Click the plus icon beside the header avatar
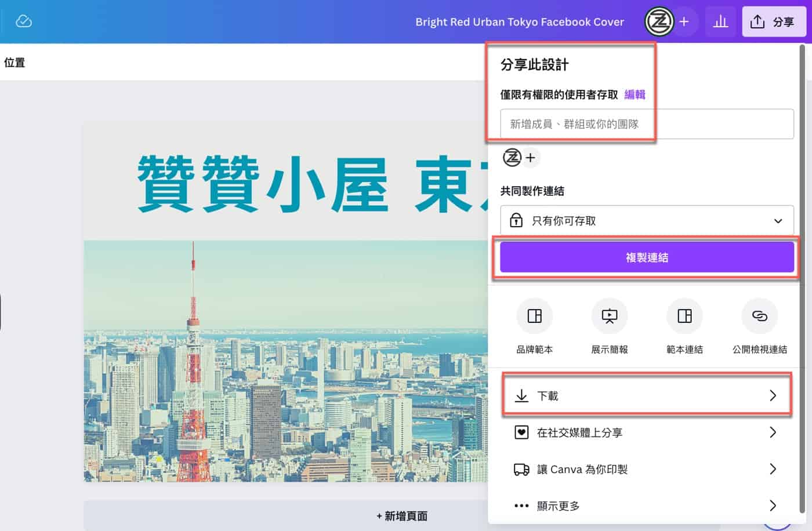 (684, 22)
